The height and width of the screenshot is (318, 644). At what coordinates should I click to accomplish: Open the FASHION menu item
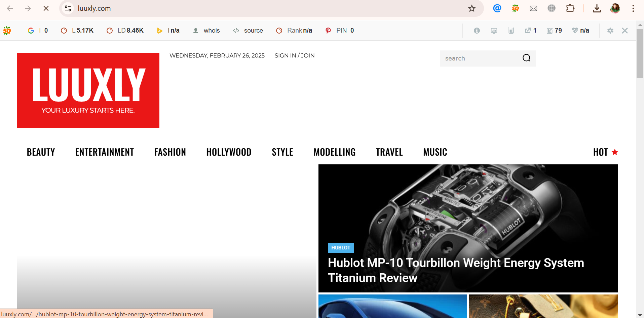170,152
